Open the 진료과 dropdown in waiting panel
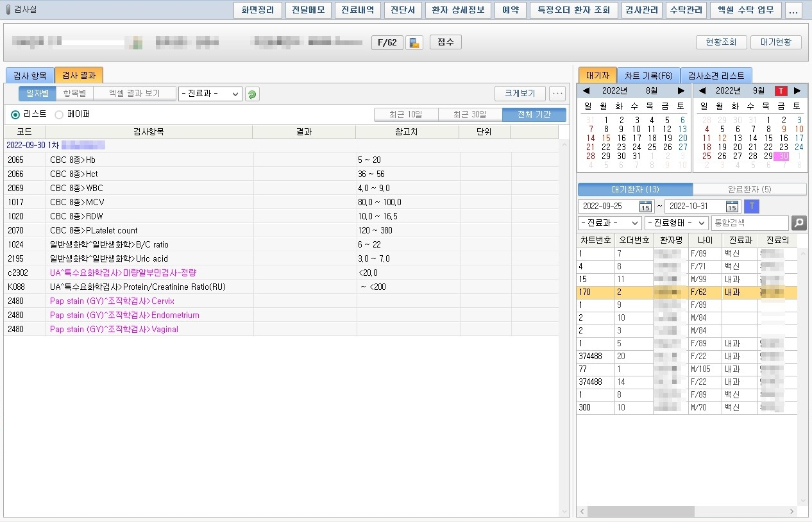 point(609,223)
